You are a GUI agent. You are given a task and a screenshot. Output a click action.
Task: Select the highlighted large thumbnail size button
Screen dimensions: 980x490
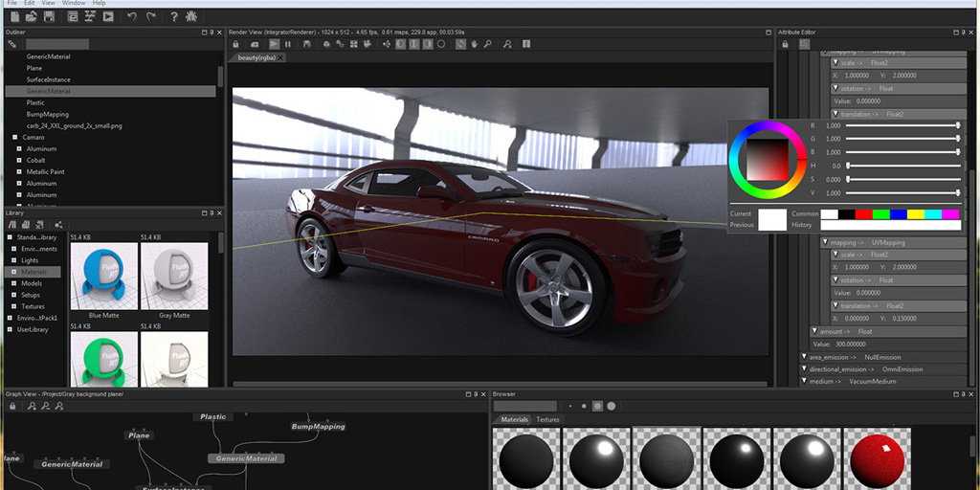click(597, 406)
